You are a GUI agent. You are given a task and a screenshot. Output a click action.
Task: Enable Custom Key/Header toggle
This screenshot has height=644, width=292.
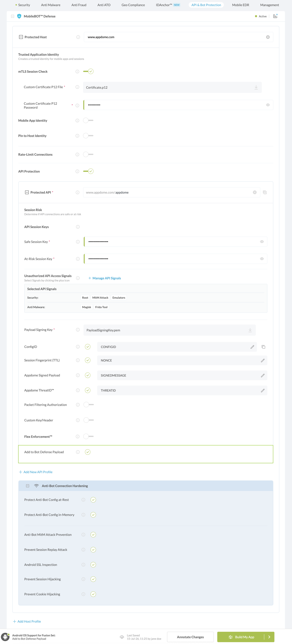89,420
